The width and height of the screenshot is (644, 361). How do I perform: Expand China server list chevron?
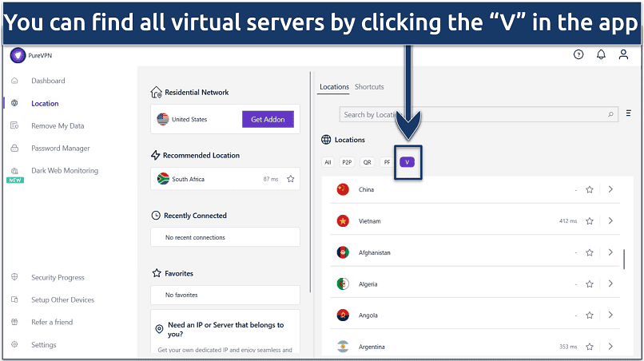(x=610, y=189)
